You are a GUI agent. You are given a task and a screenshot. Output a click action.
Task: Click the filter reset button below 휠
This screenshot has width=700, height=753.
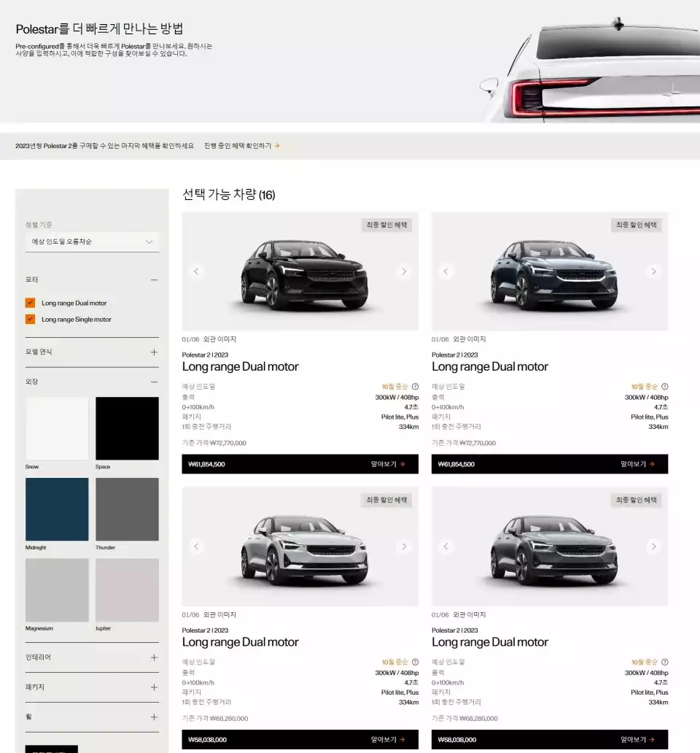51,749
